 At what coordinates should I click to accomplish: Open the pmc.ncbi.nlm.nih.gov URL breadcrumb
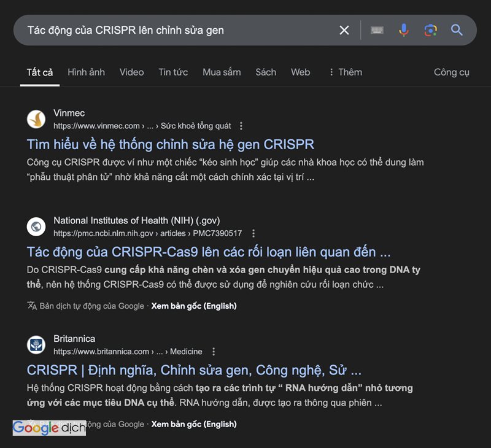tap(147, 233)
